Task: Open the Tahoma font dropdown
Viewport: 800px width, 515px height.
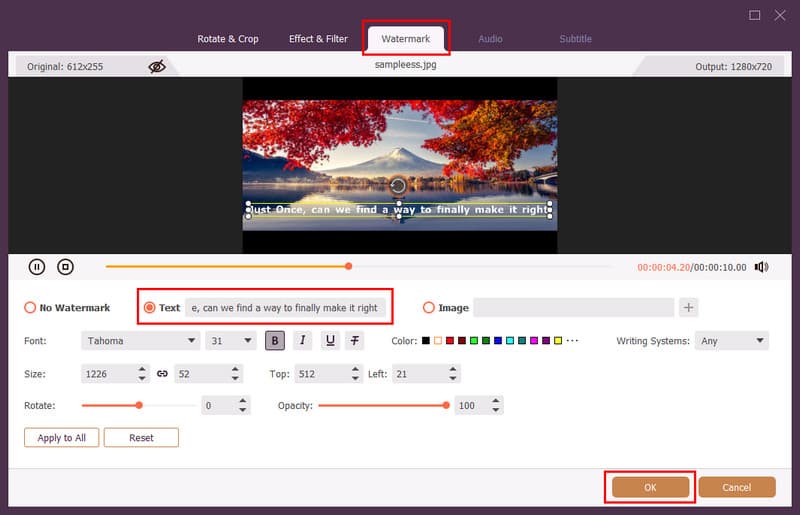Action: coord(140,341)
